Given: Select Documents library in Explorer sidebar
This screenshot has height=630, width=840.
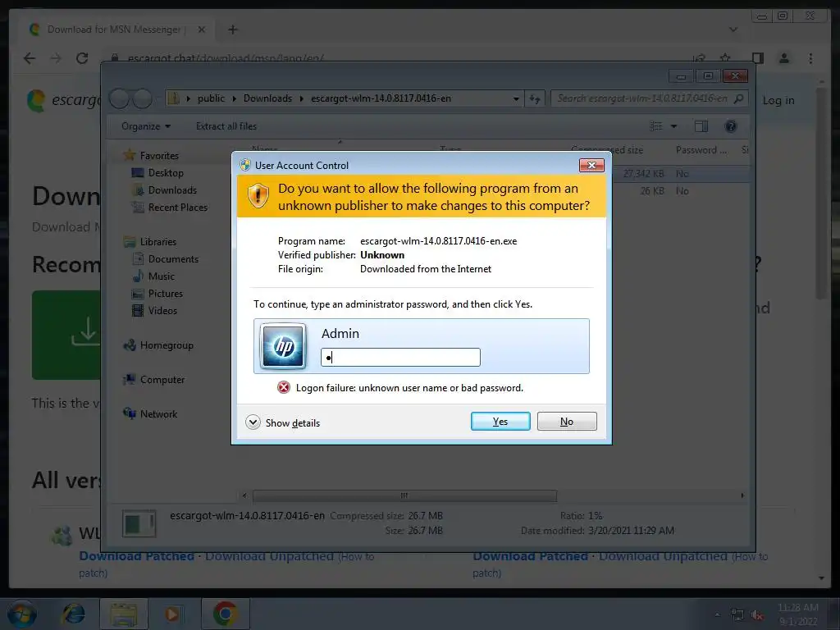Looking at the screenshot, I should coord(173,258).
